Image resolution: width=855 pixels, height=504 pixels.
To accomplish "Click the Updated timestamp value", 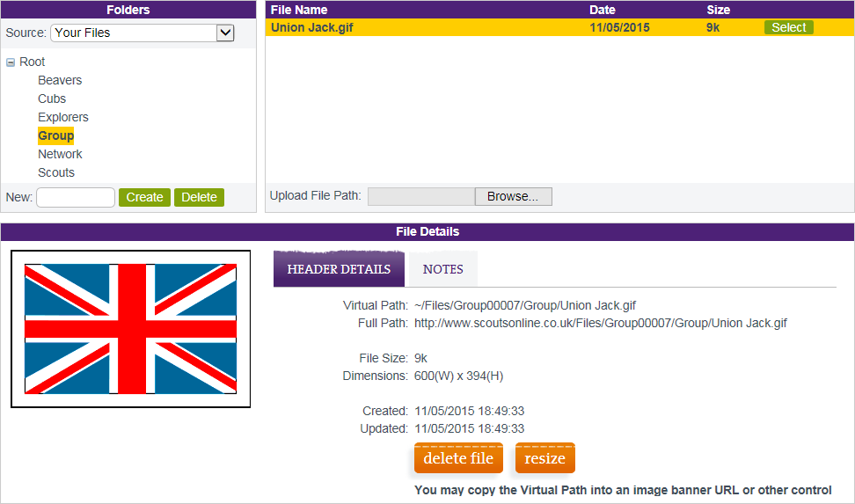I will point(469,428).
